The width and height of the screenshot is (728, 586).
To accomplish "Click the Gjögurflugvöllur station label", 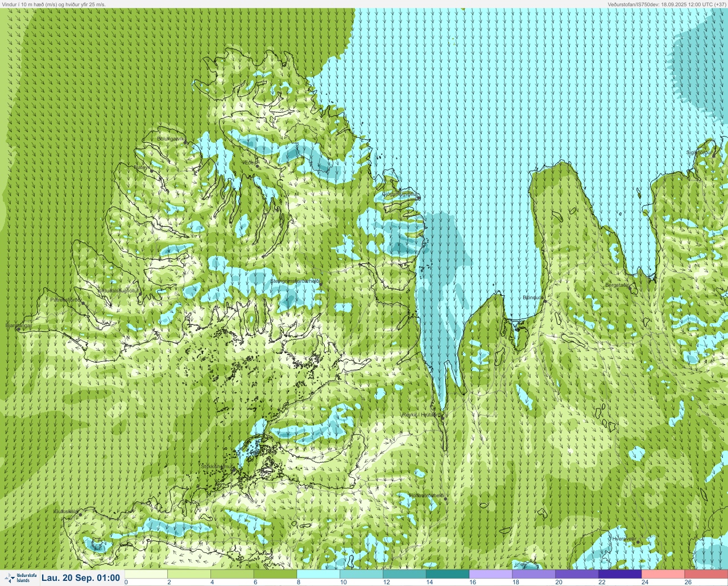I will pos(400,194).
